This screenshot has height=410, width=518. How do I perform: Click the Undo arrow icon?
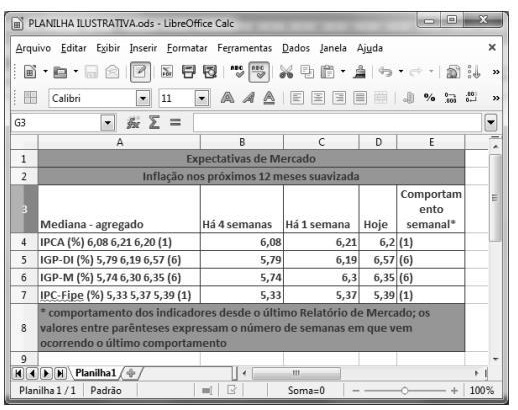(385, 72)
